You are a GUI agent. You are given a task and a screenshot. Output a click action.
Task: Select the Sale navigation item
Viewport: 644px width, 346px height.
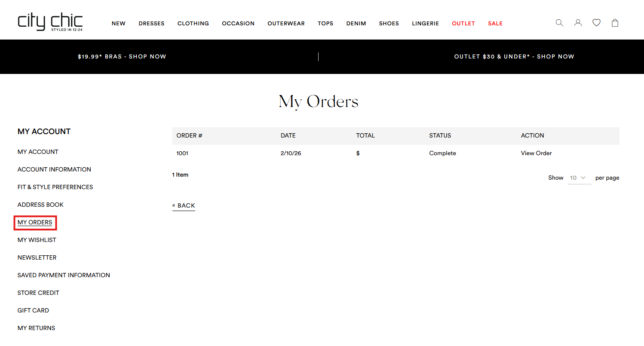[x=495, y=24]
